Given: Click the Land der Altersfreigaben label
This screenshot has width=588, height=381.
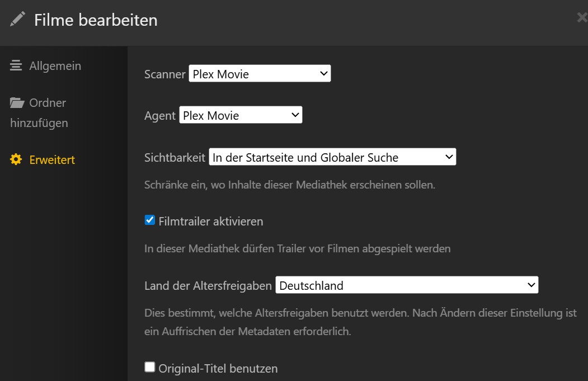Looking at the screenshot, I should (x=208, y=286).
